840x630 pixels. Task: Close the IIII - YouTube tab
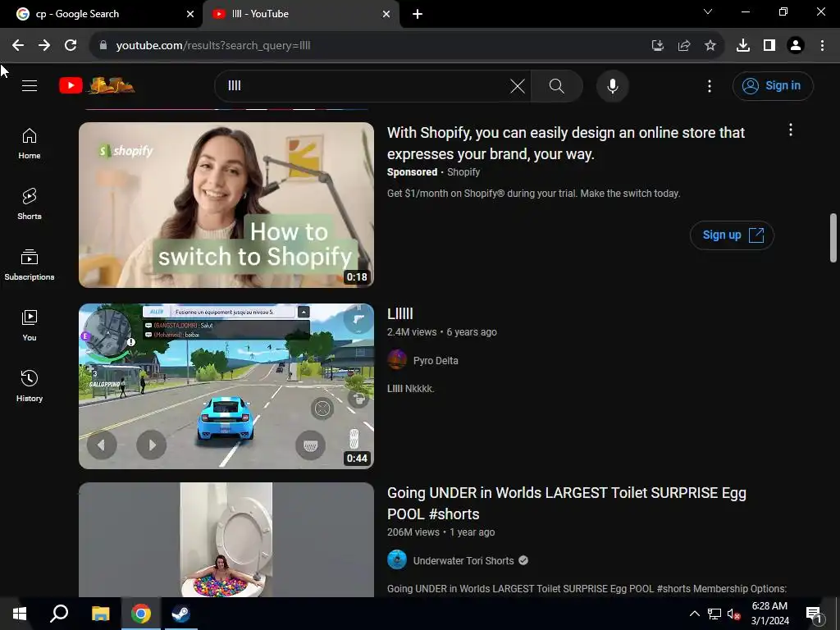point(386,14)
